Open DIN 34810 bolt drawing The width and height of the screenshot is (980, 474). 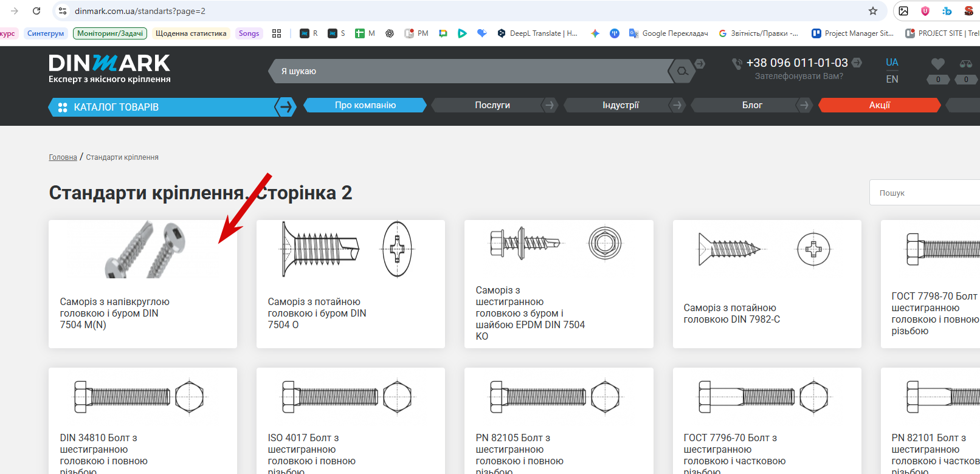click(x=139, y=397)
